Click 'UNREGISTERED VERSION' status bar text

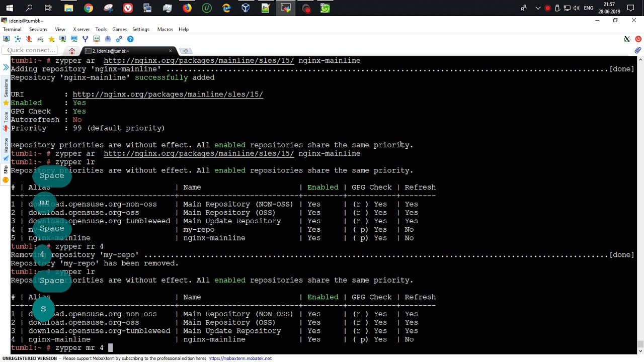30,358
